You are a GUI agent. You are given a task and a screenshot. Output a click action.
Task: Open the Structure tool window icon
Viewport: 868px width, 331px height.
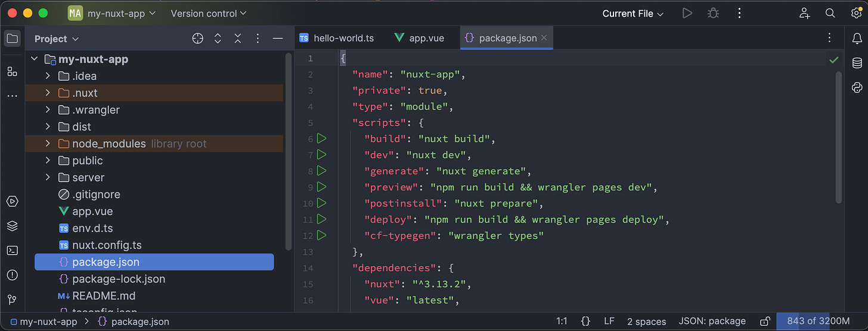coord(12,71)
